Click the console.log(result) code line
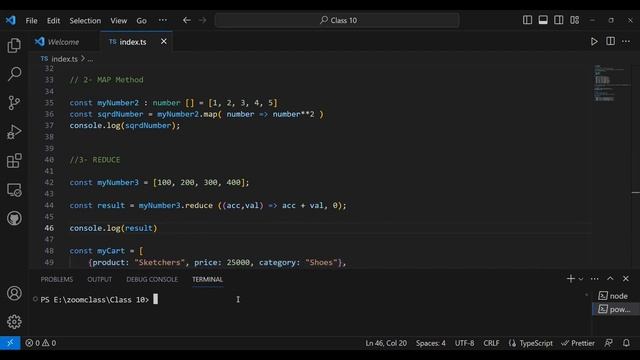The height and width of the screenshot is (360, 640). tap(113, 228)
